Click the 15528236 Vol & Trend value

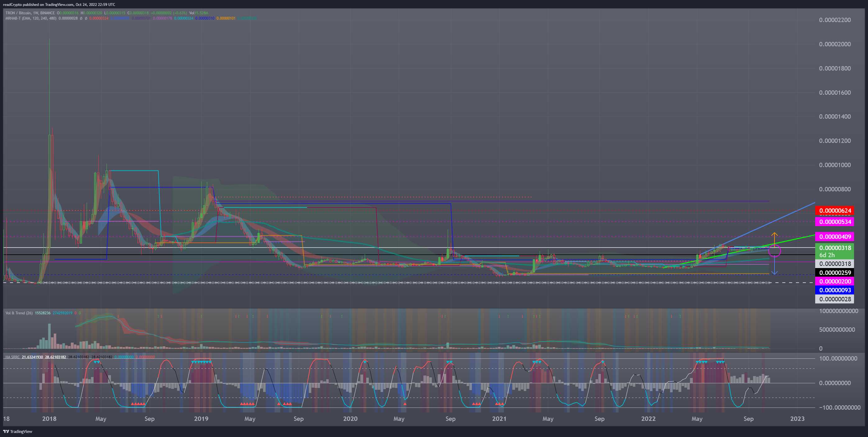pos(43,313)
